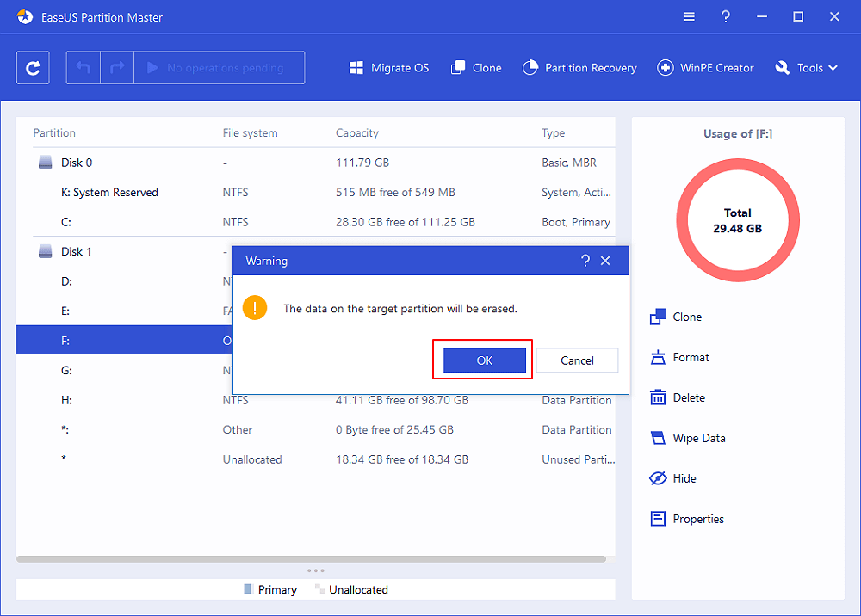Click the orange warning exclamation icon
This screenshot has height=616, width=861.
point(255,308)
